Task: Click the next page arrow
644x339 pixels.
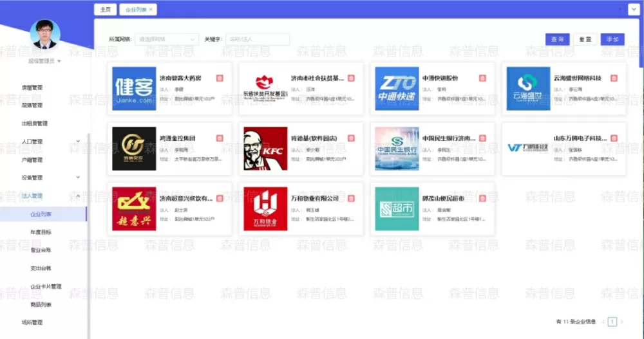Action: pyautogui.click(x=621, y=322)
